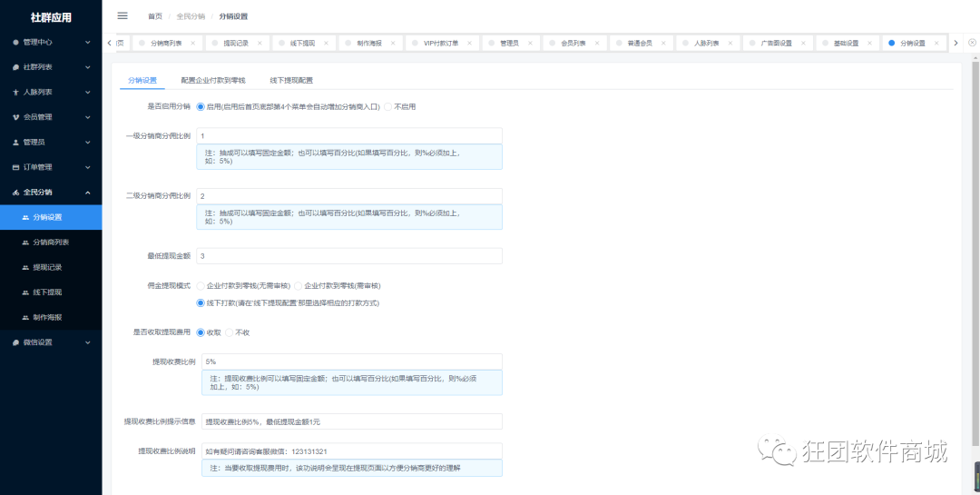Open 提现记录 in the sidebar
Screen dimensions: 980x495
(x=51, y=267)
